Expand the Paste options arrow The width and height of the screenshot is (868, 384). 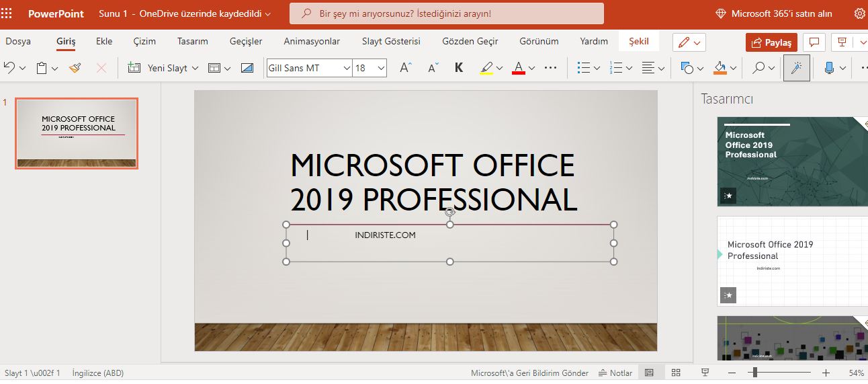pos(55,68)
